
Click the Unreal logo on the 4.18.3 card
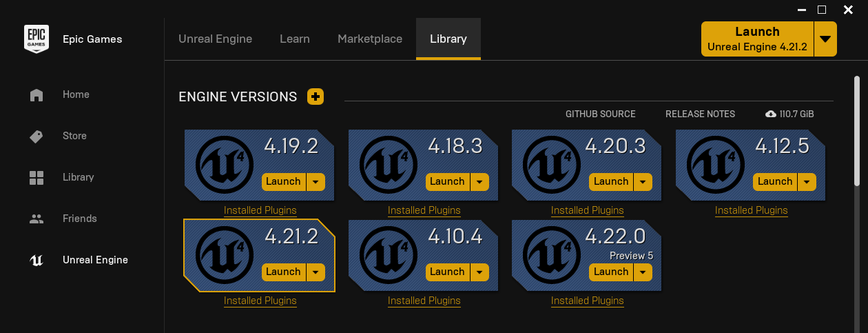388,165
